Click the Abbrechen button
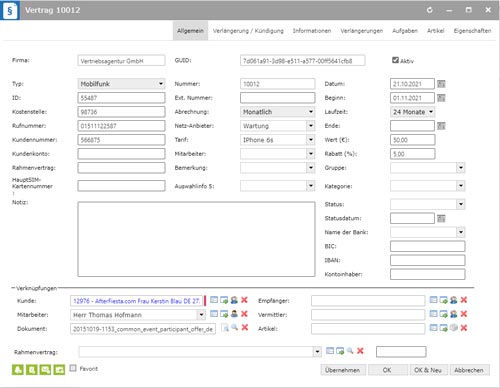Viewport: 500px width, 388px height. (x=469, y=370)
